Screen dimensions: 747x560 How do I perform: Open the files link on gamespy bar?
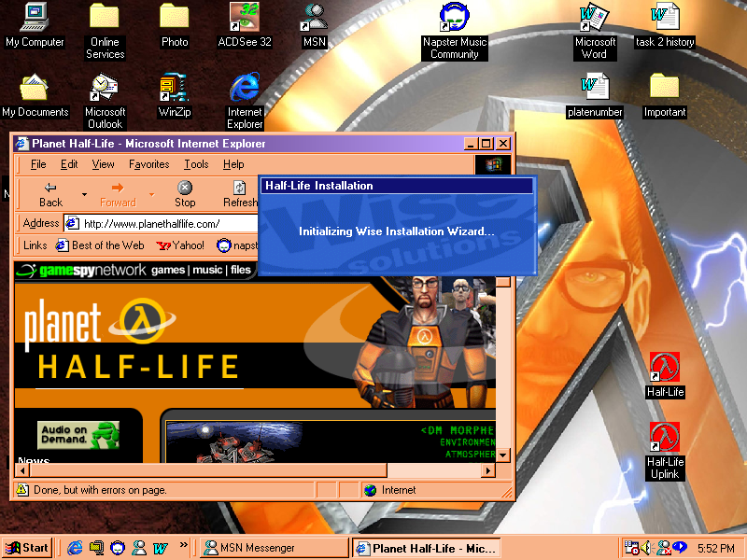pyautogui.click(x=241, y=270)
